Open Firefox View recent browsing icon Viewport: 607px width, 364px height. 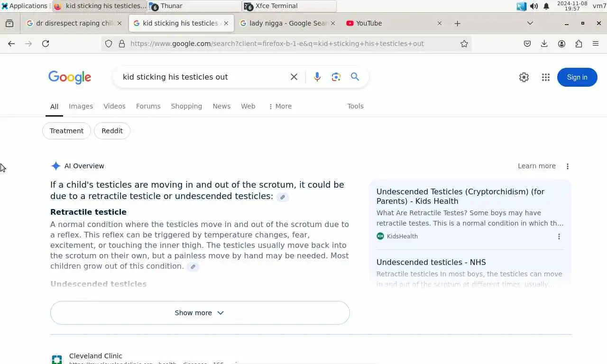click(9, 23)
